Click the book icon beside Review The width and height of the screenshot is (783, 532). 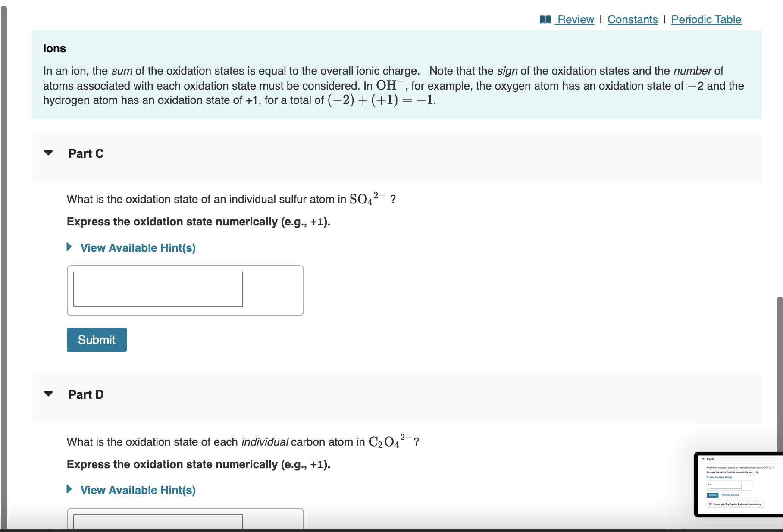(x=545, y=19)
